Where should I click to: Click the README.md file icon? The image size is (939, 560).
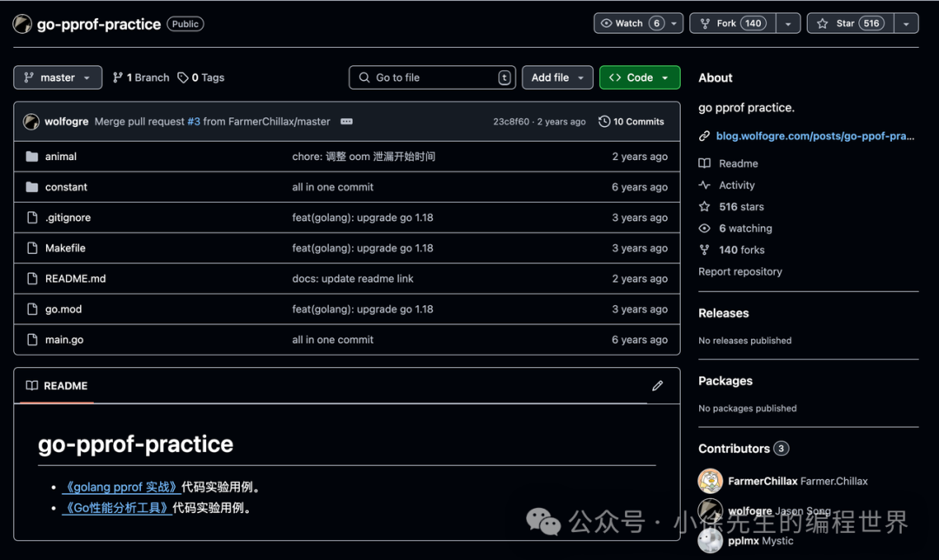pyautogui.click(x=32, y=278)
